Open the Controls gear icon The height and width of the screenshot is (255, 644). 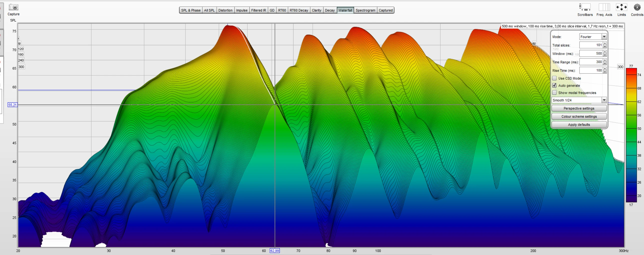pyautogui.click(x=637, y=7)
